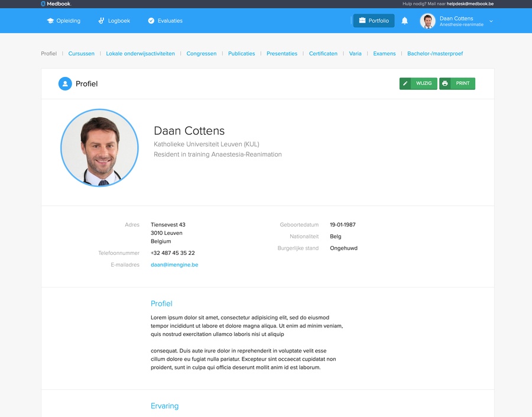
Task: Click the blue Profiel person icon
Action: (65, 83)
